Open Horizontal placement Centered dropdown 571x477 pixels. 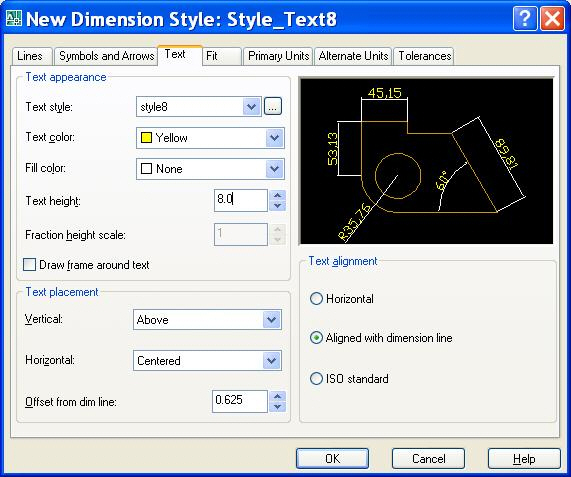272,360
